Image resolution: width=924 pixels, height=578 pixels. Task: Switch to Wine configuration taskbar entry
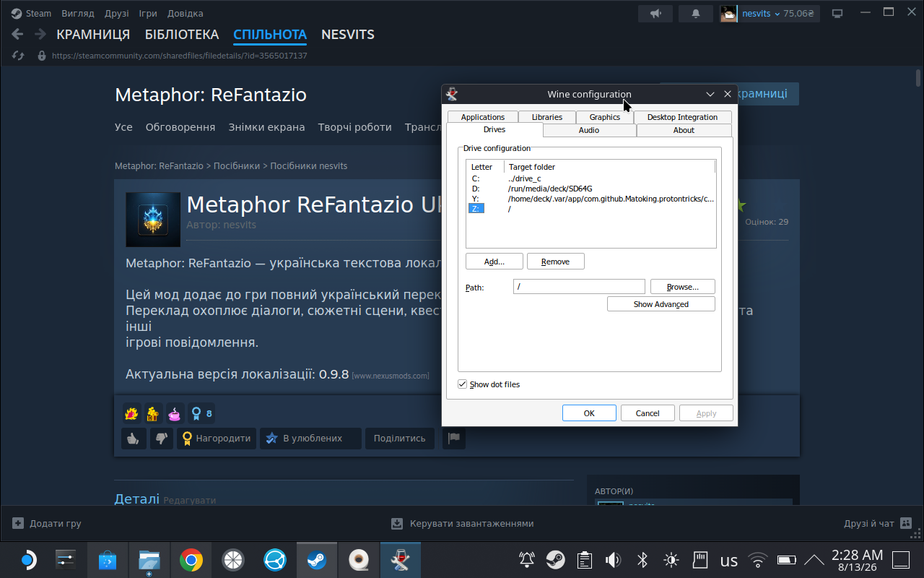coord(401,560)
